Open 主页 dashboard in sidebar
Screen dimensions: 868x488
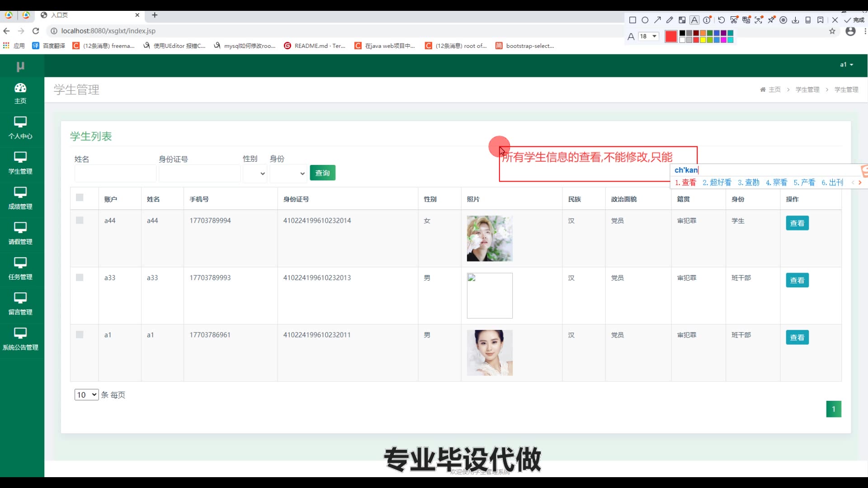[x=20, y=94]
